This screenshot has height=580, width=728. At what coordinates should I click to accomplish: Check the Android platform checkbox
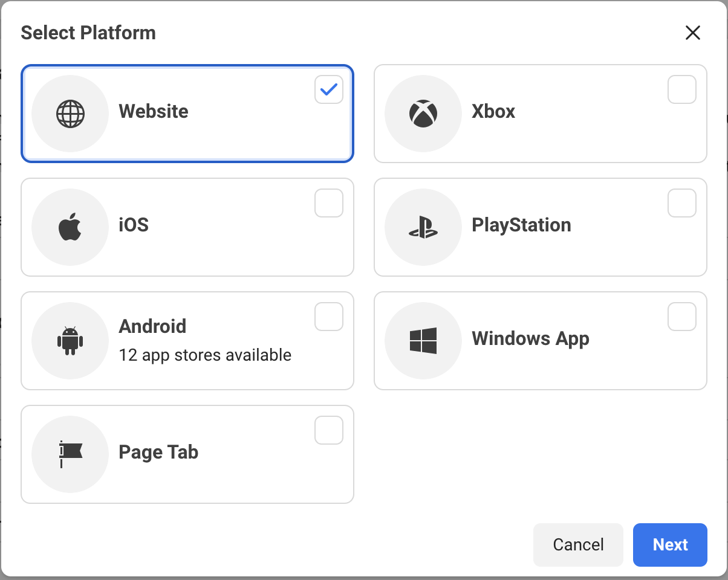[329, 317]
